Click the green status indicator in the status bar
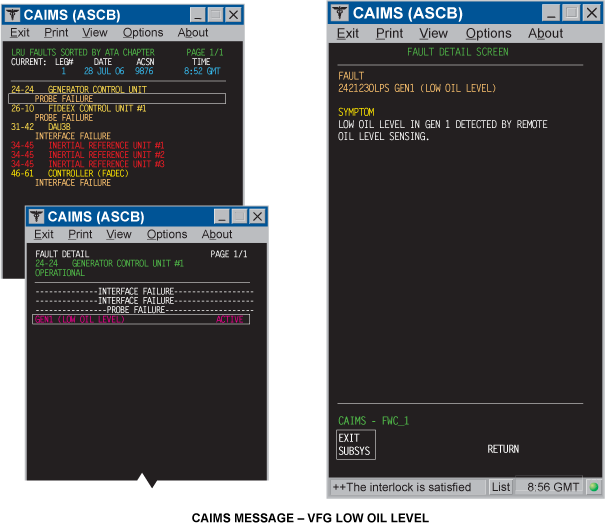The width and height of the screenshot is (605, 527). pyautogui.click(x=593, y=487)
